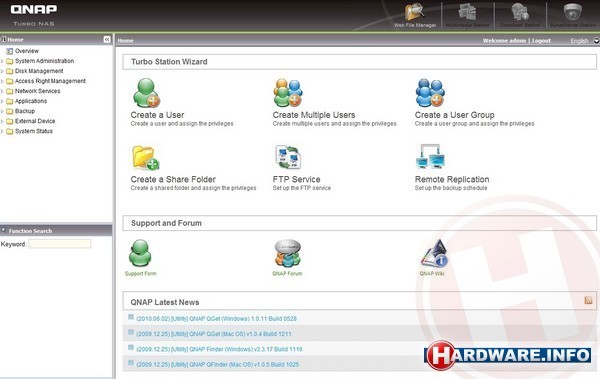The image size is (600, 379).
Task: Click the Logout link
Action: pos(541,41)
